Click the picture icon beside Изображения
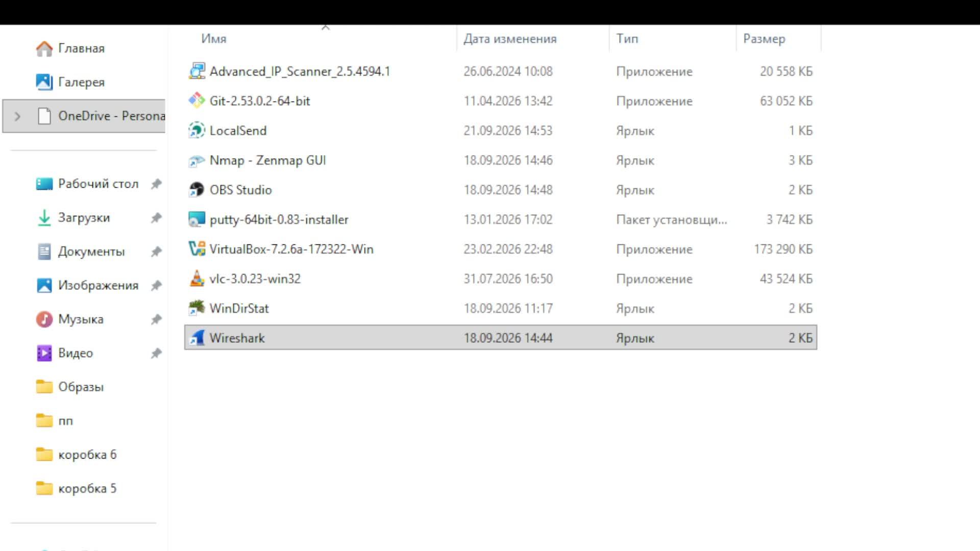 tap(44, 285)
